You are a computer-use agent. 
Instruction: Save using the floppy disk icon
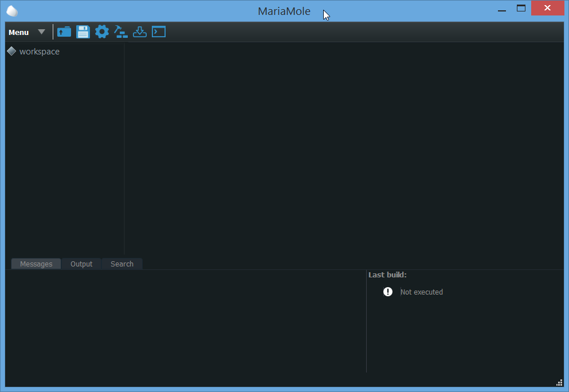point(83,32)
